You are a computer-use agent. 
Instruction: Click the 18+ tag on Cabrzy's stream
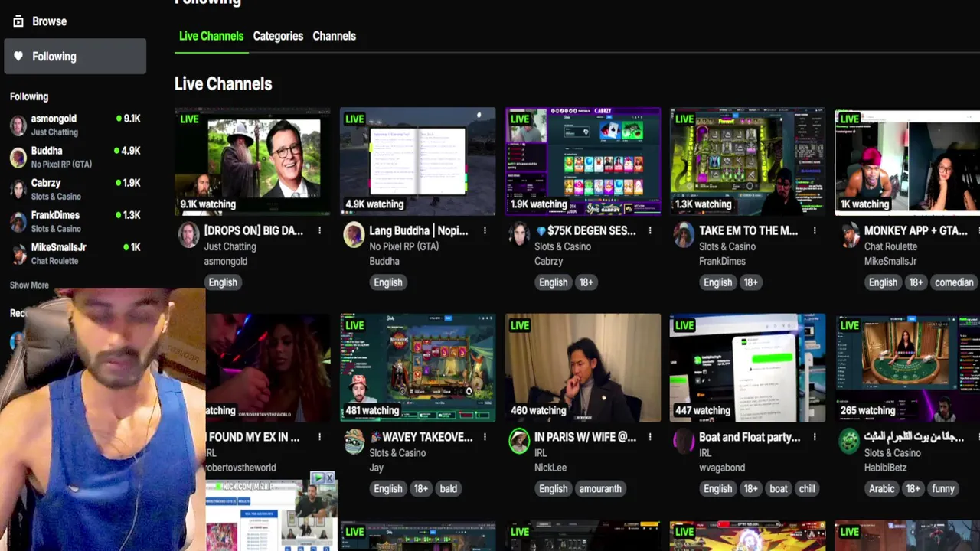[x=586, y=282]
